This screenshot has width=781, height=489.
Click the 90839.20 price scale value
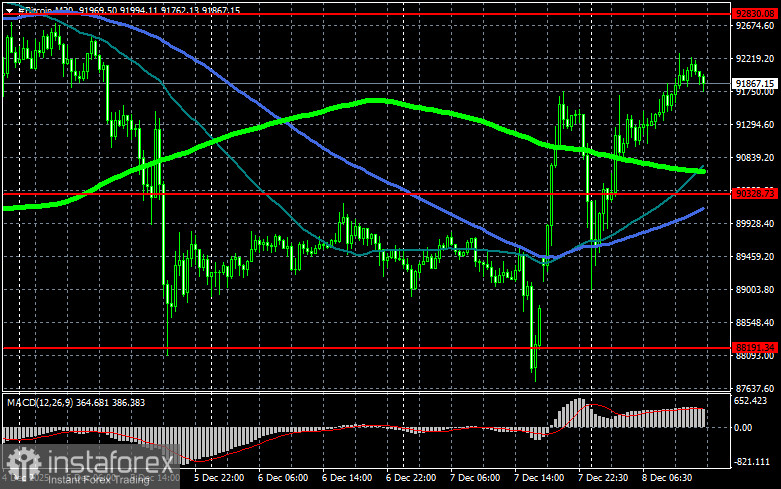click(755, 157)
